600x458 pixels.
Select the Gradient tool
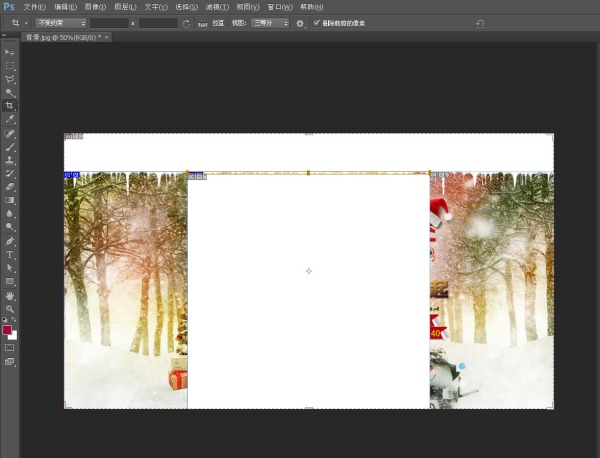pyautogui.click(x=10, y=200)
